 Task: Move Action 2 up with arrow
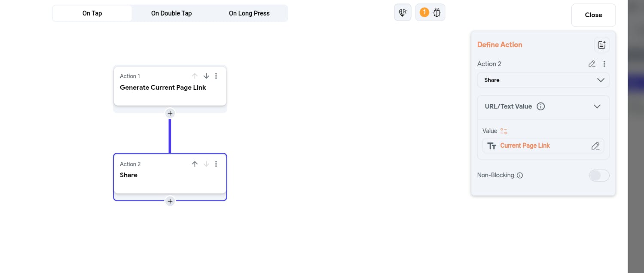coord(195,164)
